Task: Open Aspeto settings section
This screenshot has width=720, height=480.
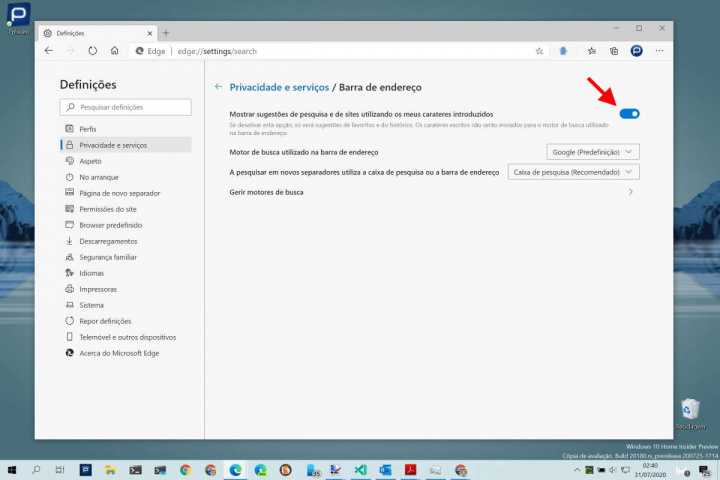Action: 90,161
